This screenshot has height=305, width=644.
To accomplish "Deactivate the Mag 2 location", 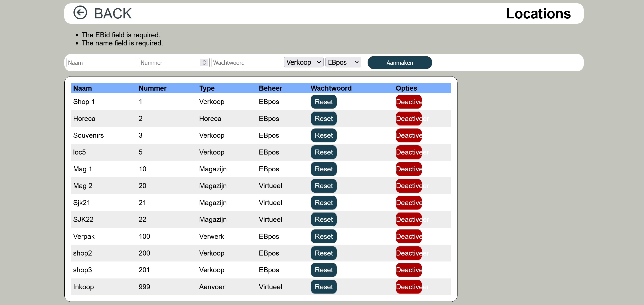I will click(409, 186).
